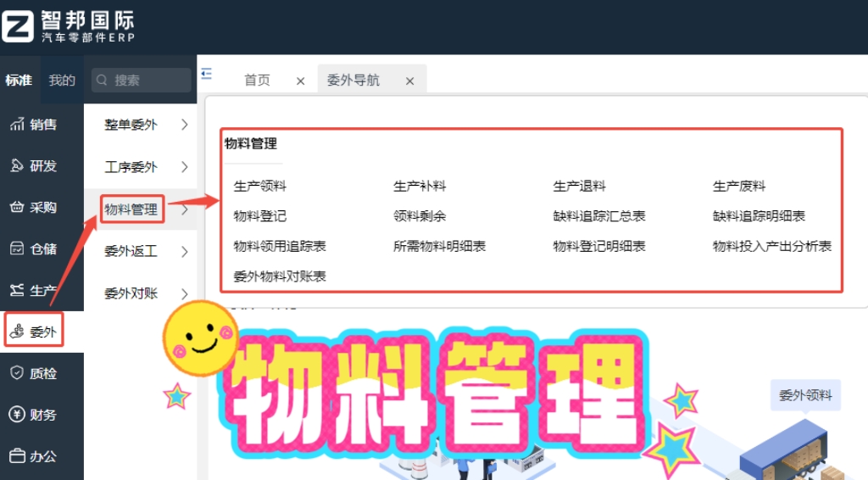
Task: Open the 物料领用追踪表 report link
Action: coord(280,246)
